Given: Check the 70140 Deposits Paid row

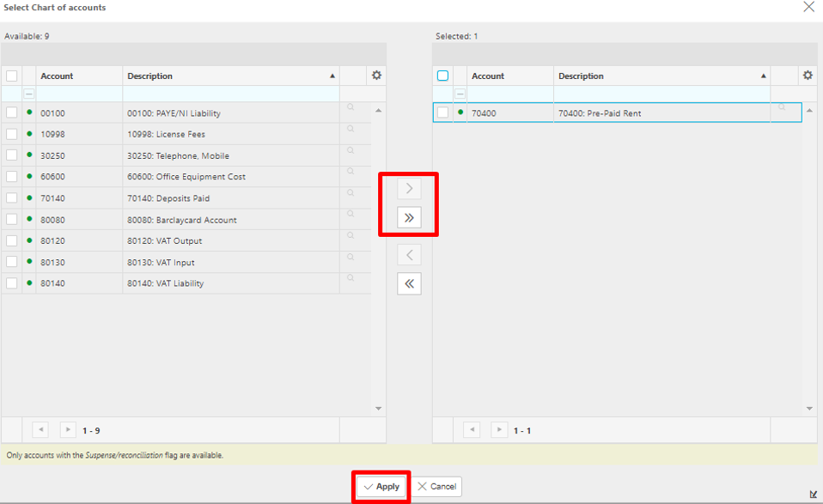Looking at the screenshot, I should pyautogui.click(x=11, y=197).
